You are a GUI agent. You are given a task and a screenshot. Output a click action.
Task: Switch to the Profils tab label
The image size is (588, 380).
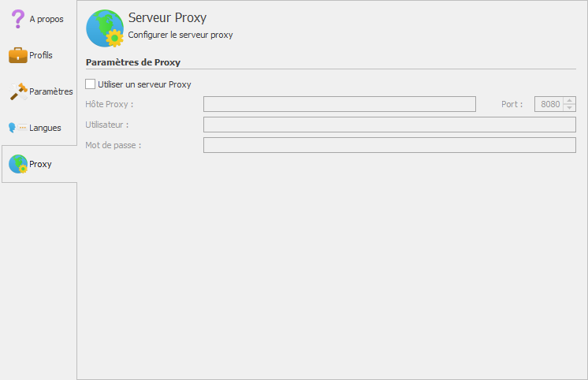41,55
